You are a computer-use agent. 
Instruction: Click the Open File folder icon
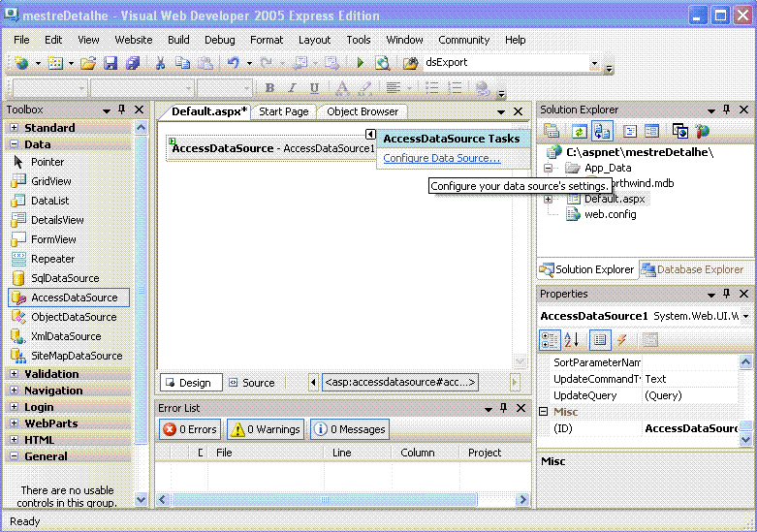pyautogui.click(x=88, y=63)
